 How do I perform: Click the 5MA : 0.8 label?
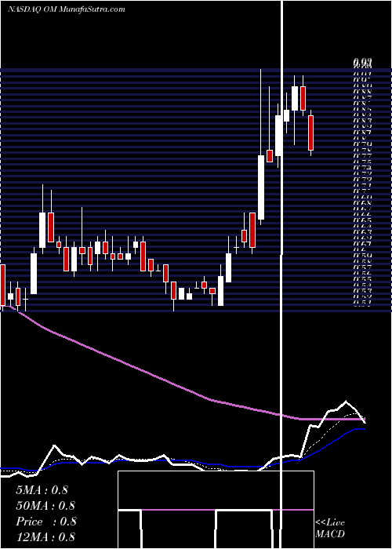[x=42, y=490]
